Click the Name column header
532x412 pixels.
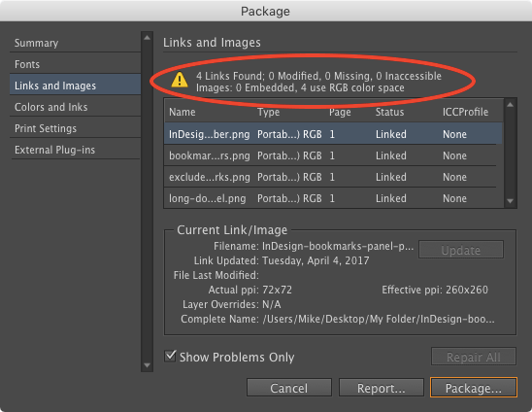[x=183, y=112]
